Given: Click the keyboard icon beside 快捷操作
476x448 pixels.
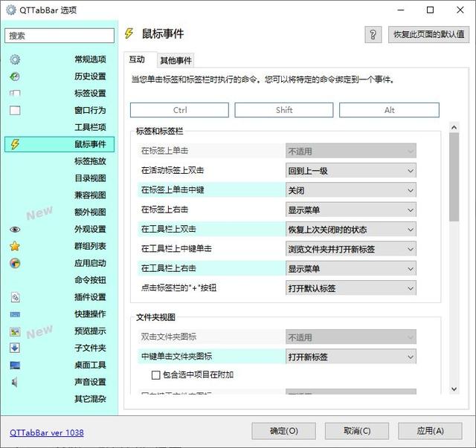Looking at the screenshot, I should [15, 314].
